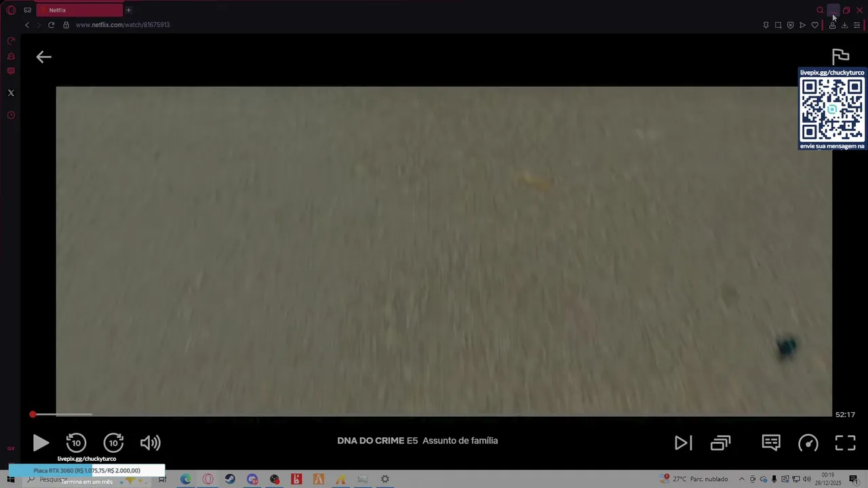Rewind 10 seconds

76,443
